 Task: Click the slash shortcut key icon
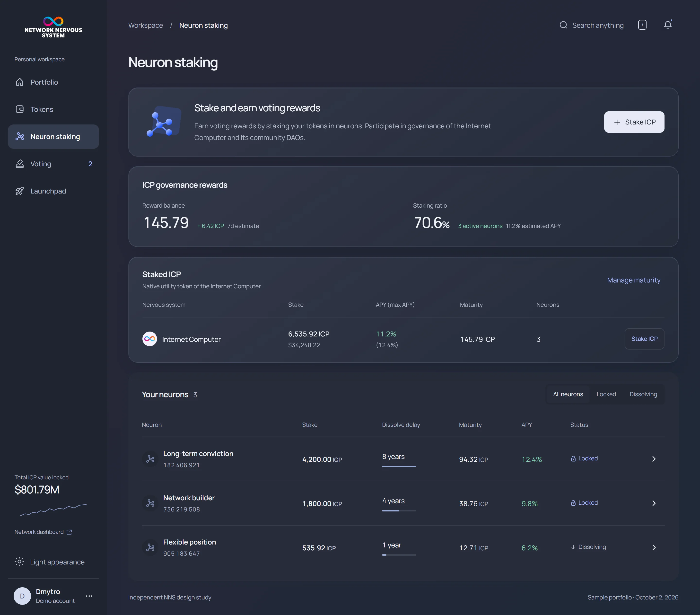tap(642, 25)
